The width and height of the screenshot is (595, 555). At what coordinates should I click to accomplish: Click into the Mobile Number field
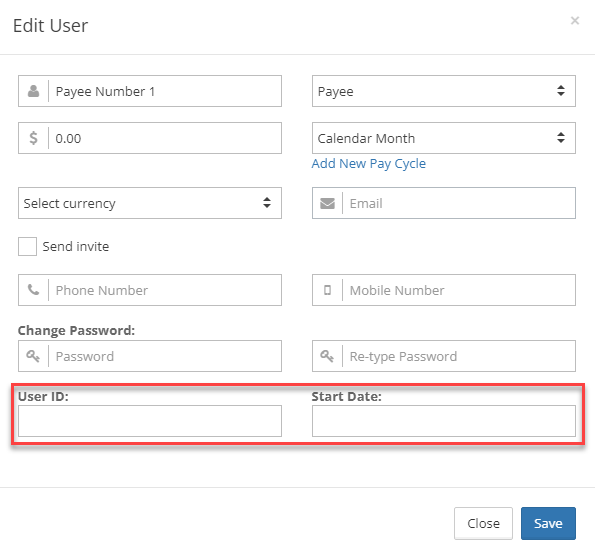point(459,290)
